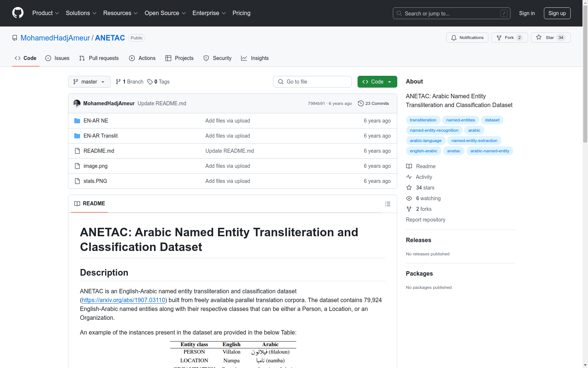Open the Releases section heading

(x=419, y=240)
